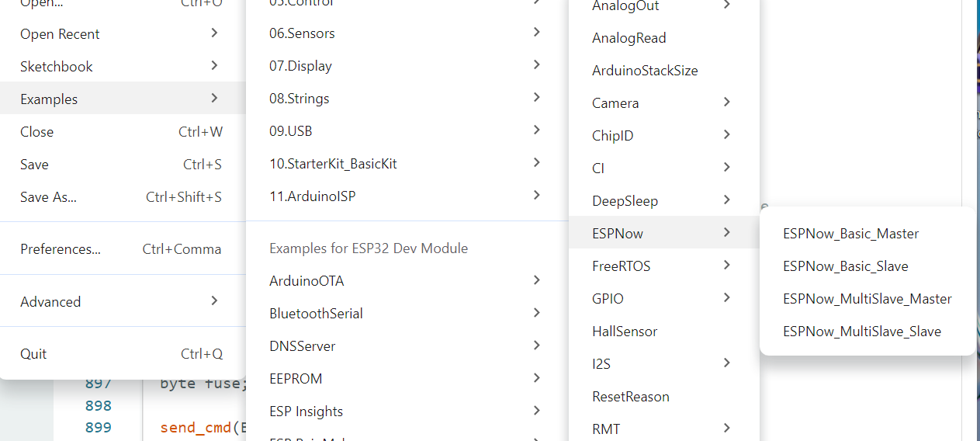Click Quit in the File menu
The height and width of the screenshot is (441, 980).
33,354
